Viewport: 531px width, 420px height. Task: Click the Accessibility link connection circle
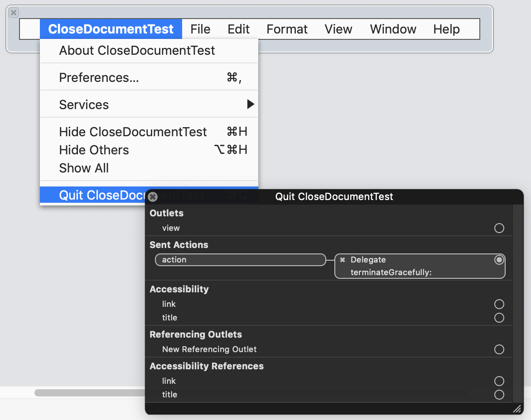click(x=499, y=304)
